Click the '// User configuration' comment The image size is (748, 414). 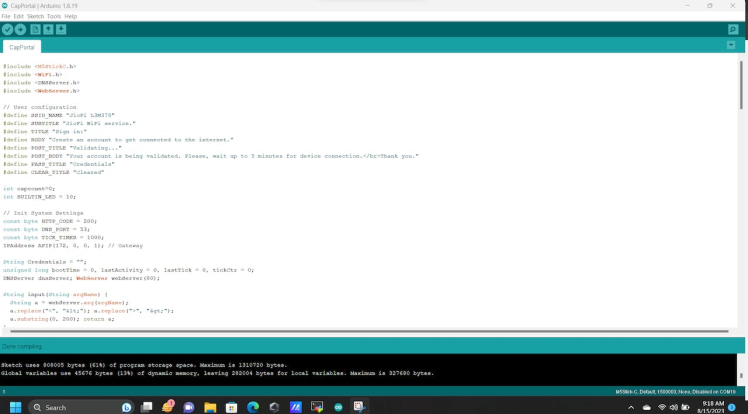coord(40,107)
